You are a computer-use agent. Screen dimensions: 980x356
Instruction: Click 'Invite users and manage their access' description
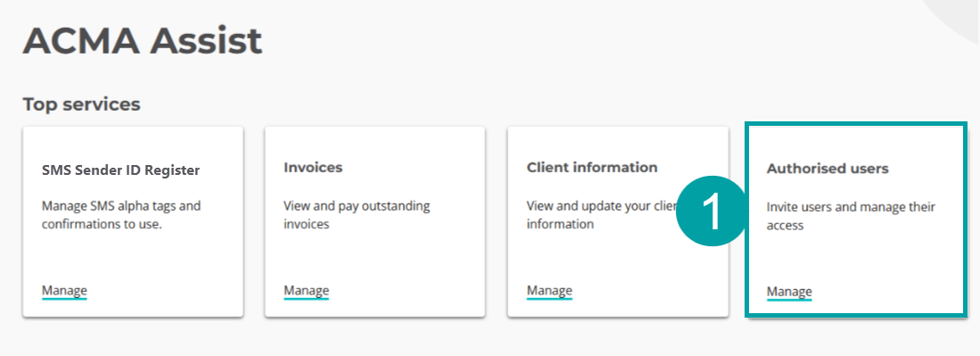point(852,216)
